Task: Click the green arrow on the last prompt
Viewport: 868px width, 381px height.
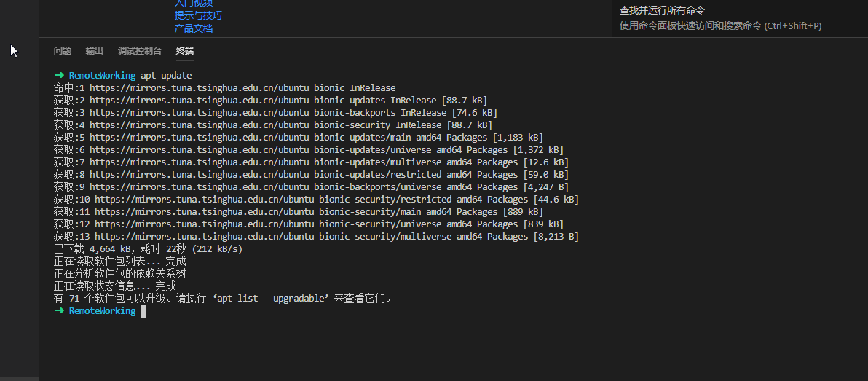Action: pyautogui.click(x=59, y=311)
